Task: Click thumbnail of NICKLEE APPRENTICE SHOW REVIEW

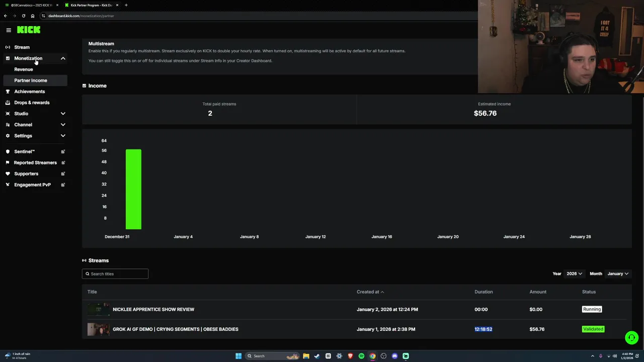Action: 98,309
